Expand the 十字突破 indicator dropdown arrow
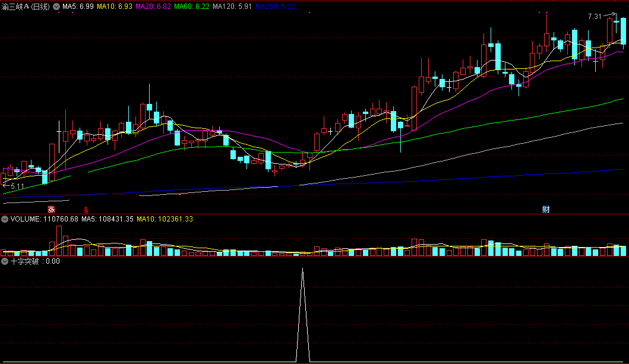 pos(5,261)
